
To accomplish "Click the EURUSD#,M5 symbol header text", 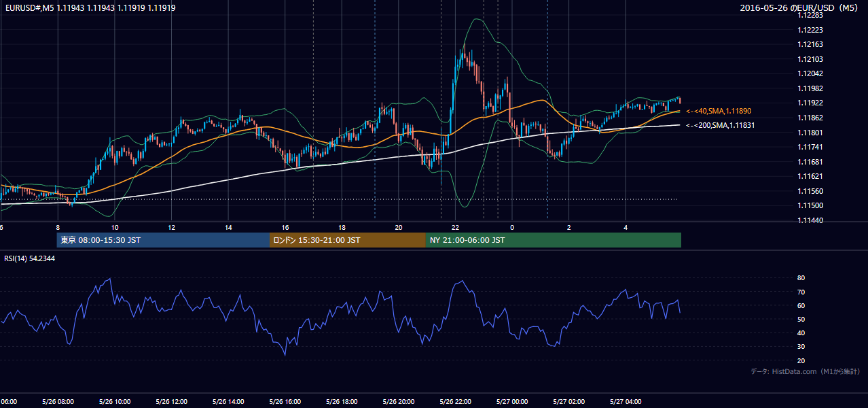I will click(29, 7).
